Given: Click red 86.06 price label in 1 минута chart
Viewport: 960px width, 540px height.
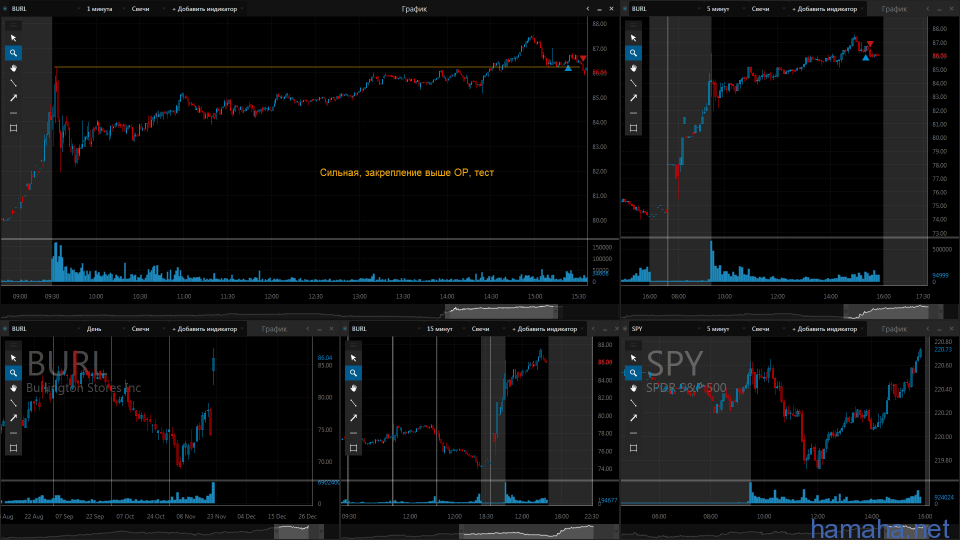Looking at the screenshot, I should tap(599, 72).
